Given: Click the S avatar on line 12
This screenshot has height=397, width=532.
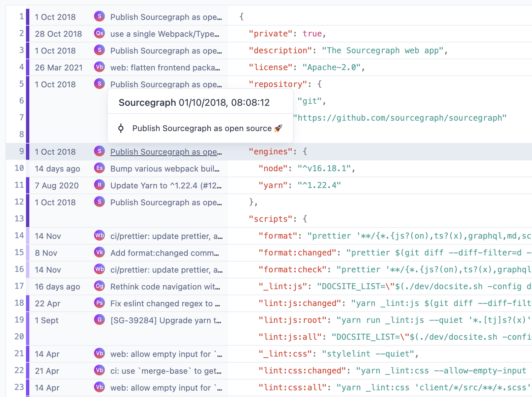Looking at the screenshot, I should pos(99,202).
